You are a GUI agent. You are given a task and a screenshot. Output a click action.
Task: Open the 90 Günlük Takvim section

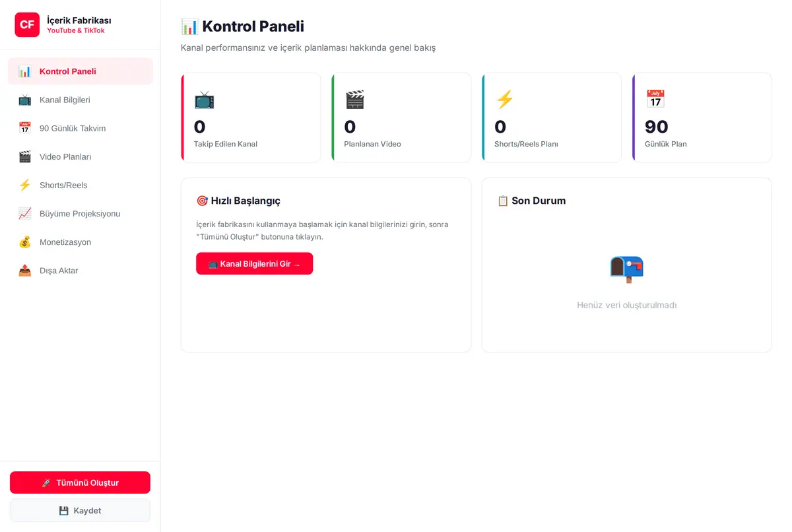[81, 128]
